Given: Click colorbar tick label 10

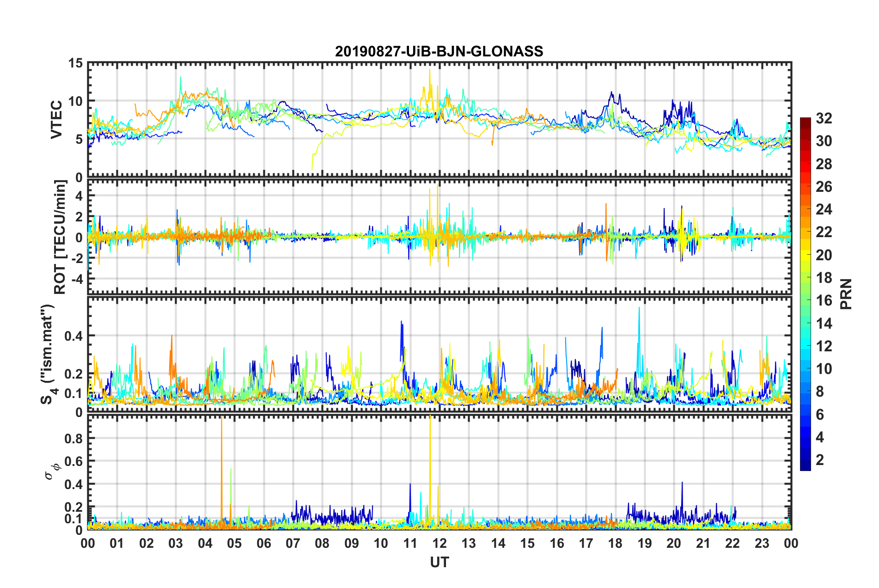Looking at the screenshot, I should click(824, 369).
